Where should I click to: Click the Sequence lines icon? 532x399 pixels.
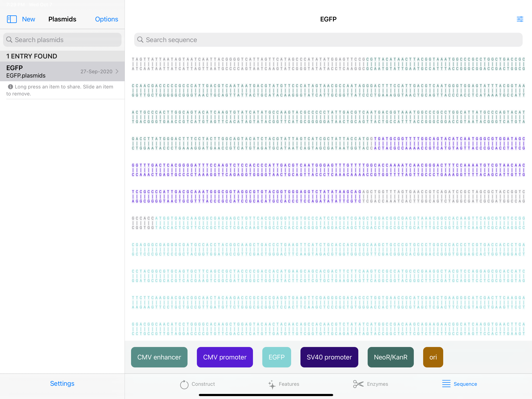(x=446, y=384)
